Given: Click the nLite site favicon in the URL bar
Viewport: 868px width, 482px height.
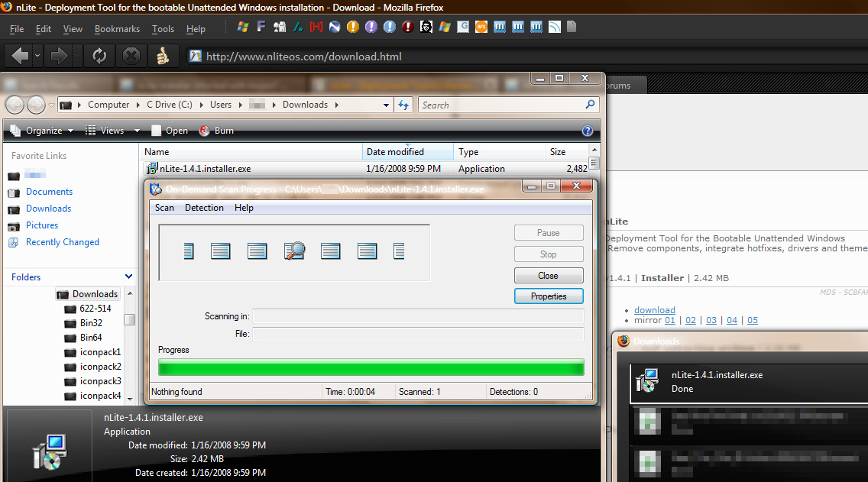Looking at the screenshot, I should pyautogui.click(x=195, y=56).
